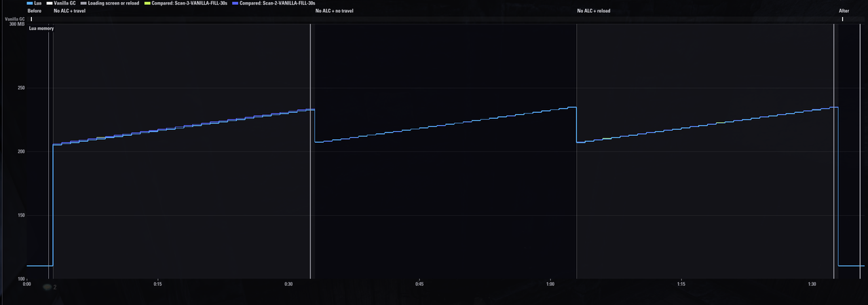Click the 150 y-axis value
Image resolution: width=868 pixels, height=305 pixels.
[21, 215]
